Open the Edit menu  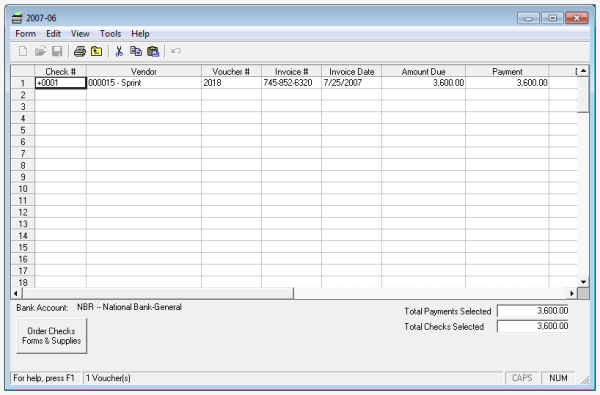[53, 34]
